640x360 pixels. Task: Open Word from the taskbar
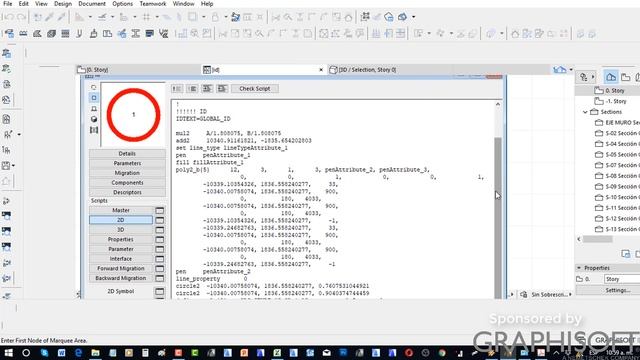pos(61,353)
